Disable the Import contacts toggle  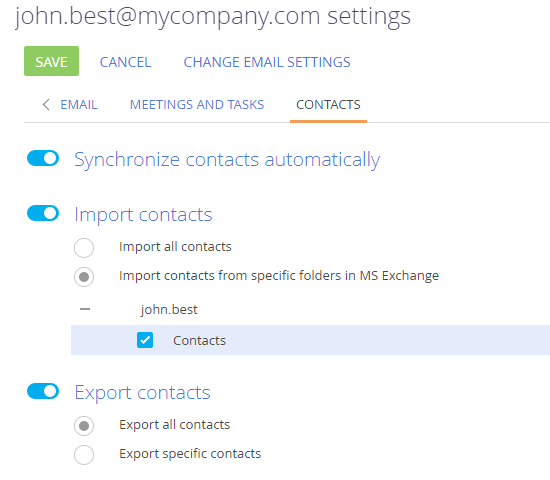[x=43, y=213]
